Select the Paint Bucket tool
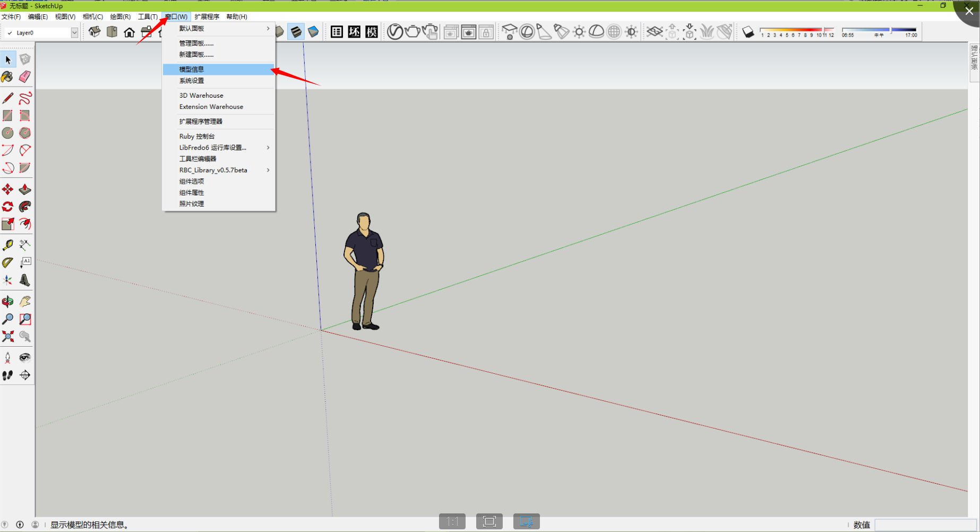The image size is (980, 532). 7,77
